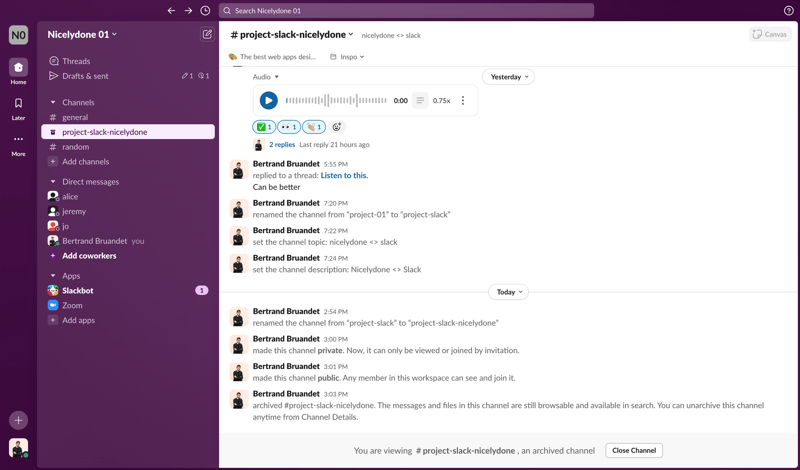Open Drafts & sent

pyautogui.click(x=128, y=76)
